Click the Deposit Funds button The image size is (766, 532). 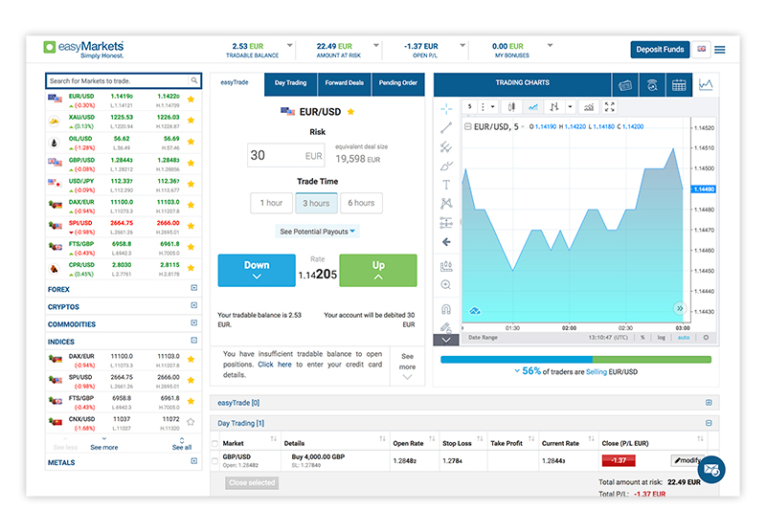click(x=660, y=50)
